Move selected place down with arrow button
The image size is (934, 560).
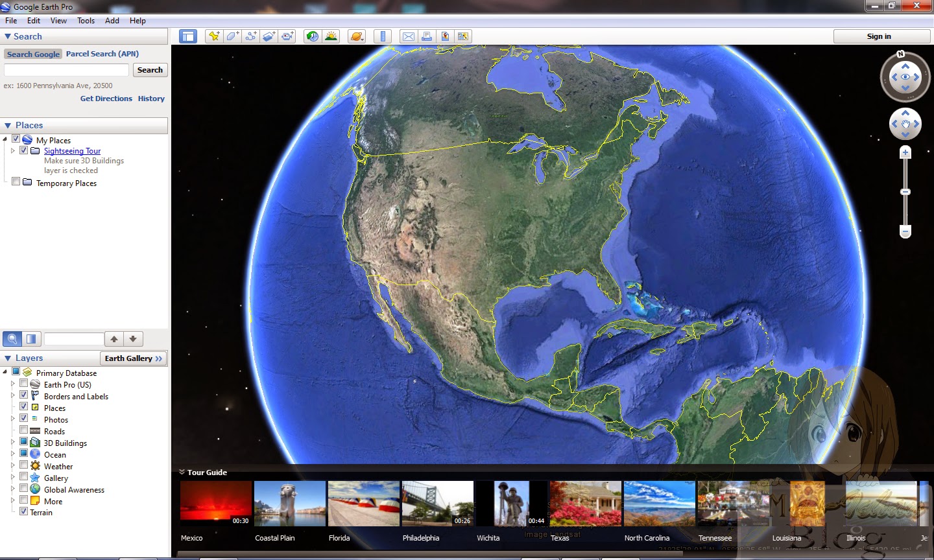(x=133, y=338)
